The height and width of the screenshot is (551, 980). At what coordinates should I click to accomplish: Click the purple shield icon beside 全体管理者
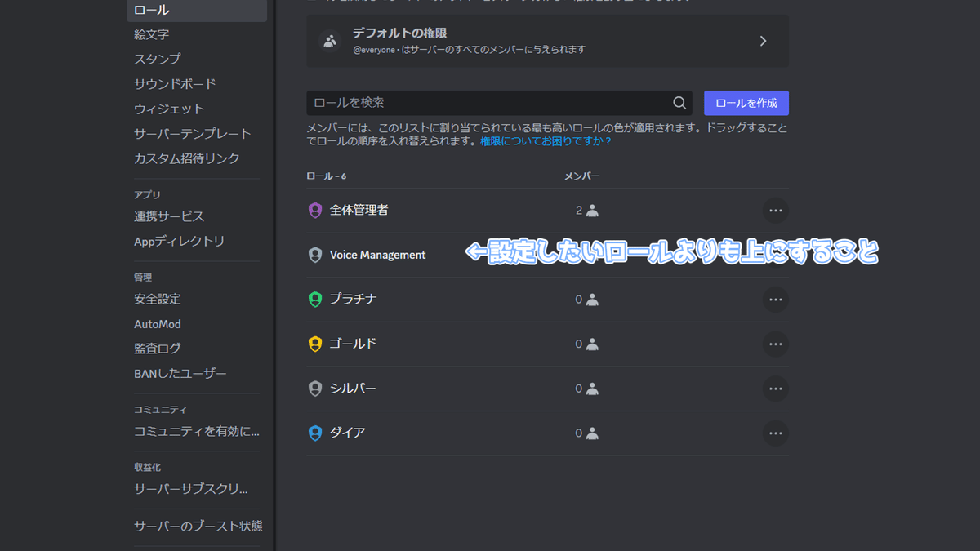point(314,210)
